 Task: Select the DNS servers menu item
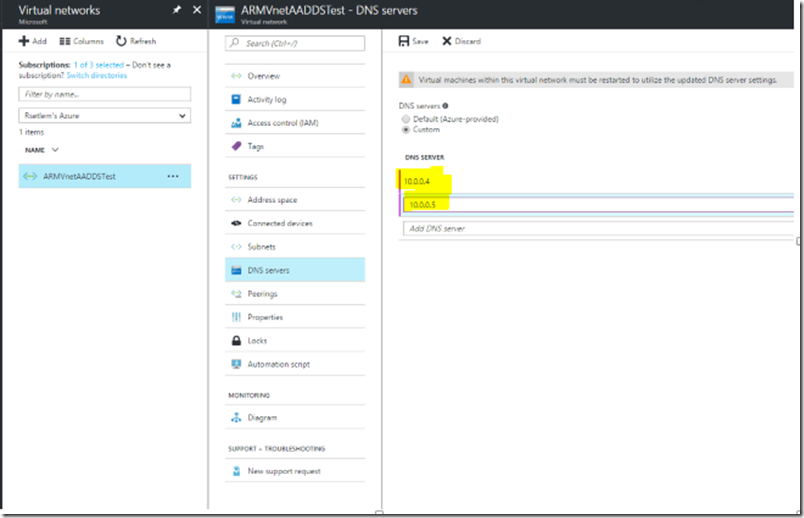pos(295,270)
